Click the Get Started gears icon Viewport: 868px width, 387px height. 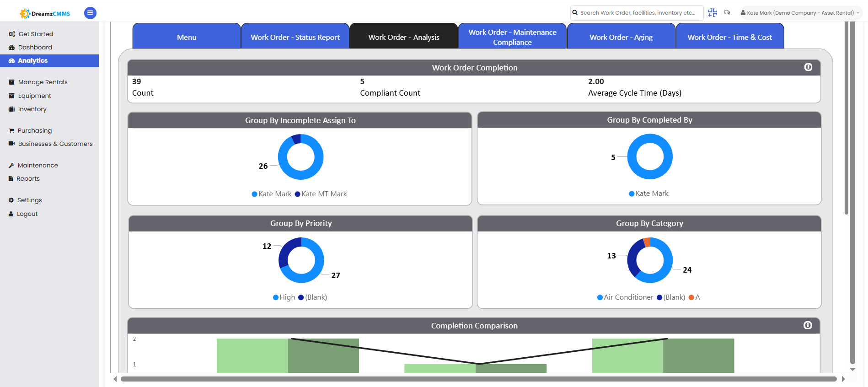click(x=12, y=34)
